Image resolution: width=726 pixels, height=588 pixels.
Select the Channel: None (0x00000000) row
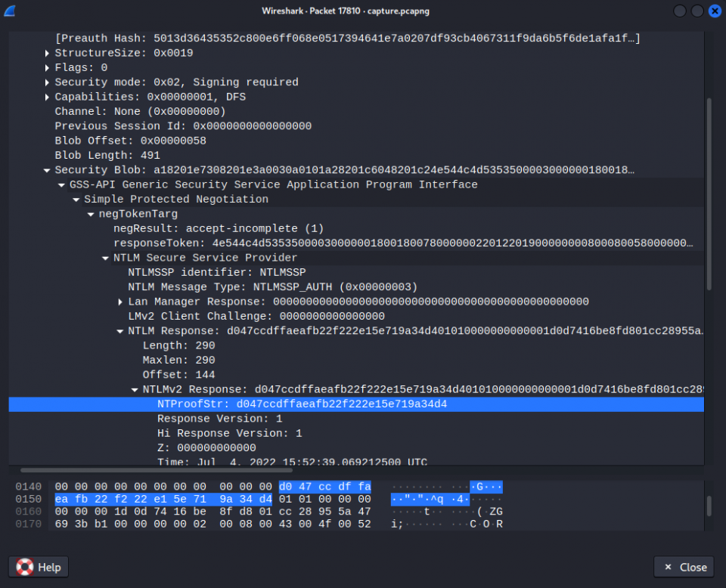(141, 112)
